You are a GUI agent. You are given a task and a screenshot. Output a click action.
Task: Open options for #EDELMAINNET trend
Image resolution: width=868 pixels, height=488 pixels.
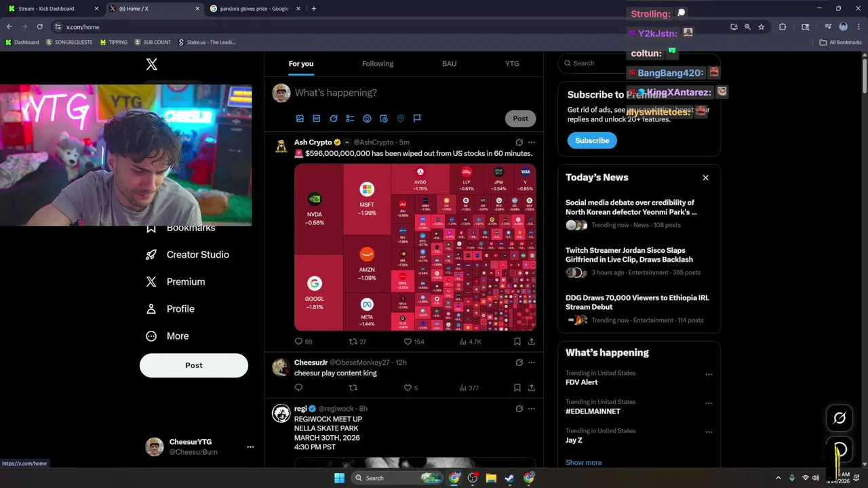[x=709, y=403]
